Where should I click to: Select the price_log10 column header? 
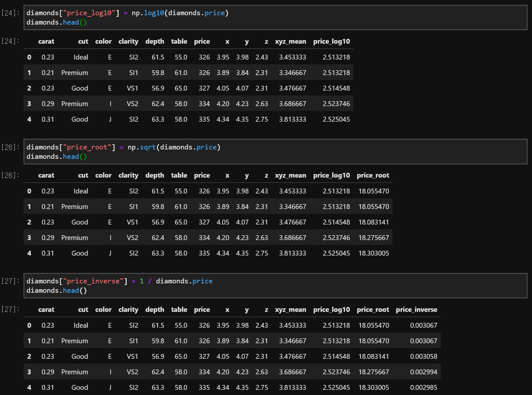click(x=331, y=41)
